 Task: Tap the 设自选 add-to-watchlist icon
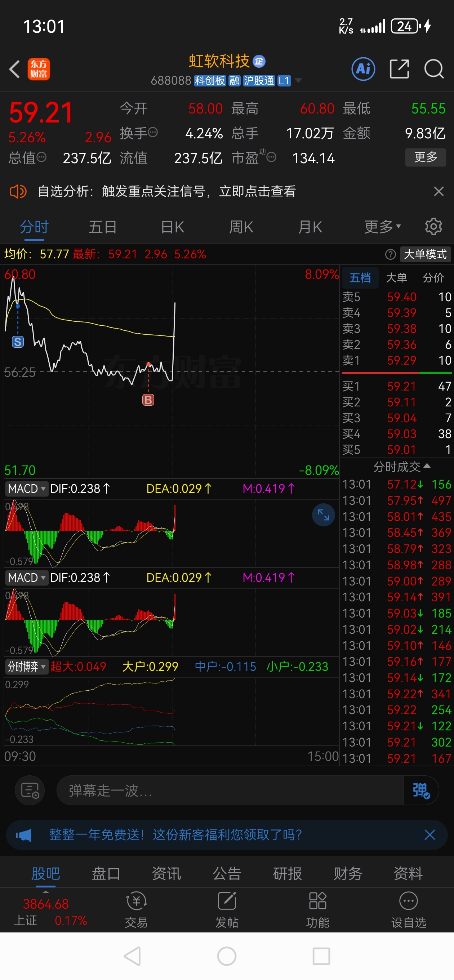pyautogui.click(x=409, y=910)
